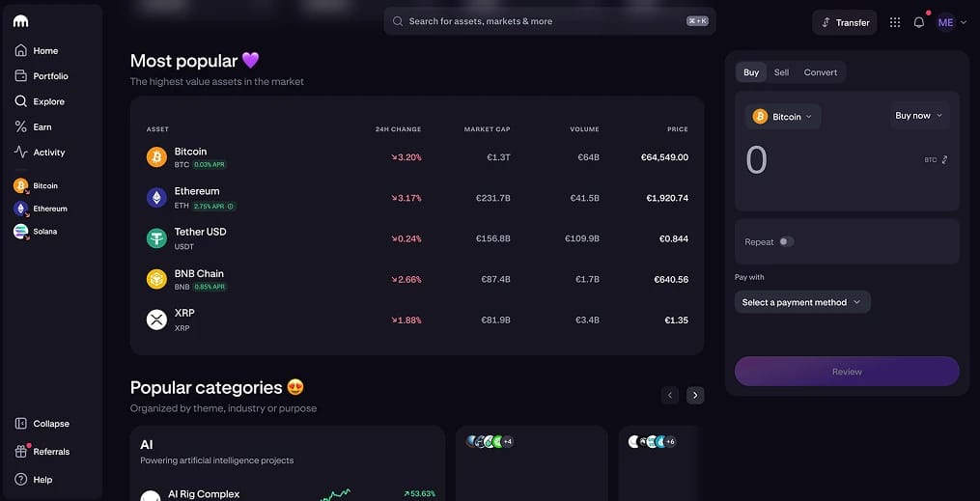Open the Buy now order type dropdown
980x501 pixels.
919,116
